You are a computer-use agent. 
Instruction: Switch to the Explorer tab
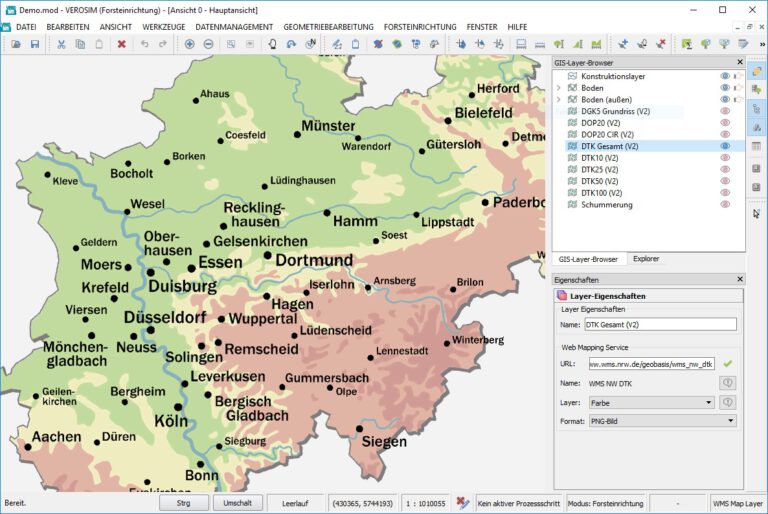(x=646, y=259)
